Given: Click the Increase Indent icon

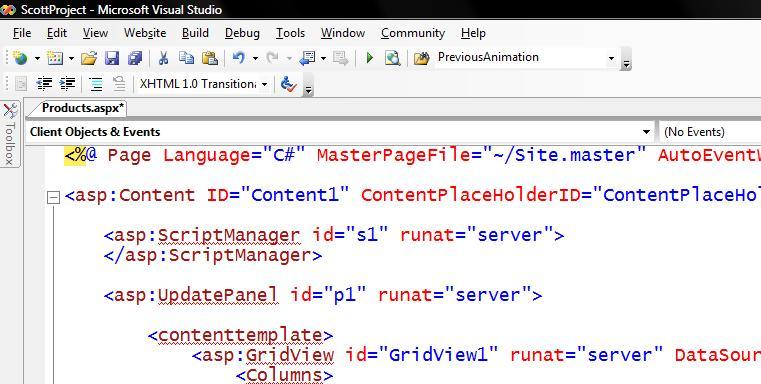Looking at the screenshot, I should (x=67, y=84).
